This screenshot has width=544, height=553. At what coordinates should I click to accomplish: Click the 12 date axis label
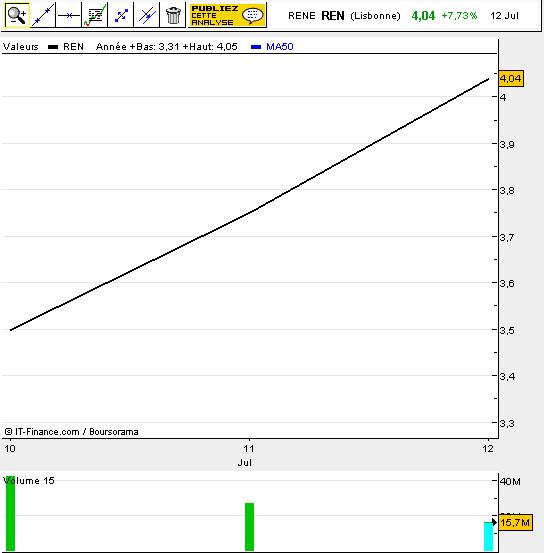click(x=488, y=449)
